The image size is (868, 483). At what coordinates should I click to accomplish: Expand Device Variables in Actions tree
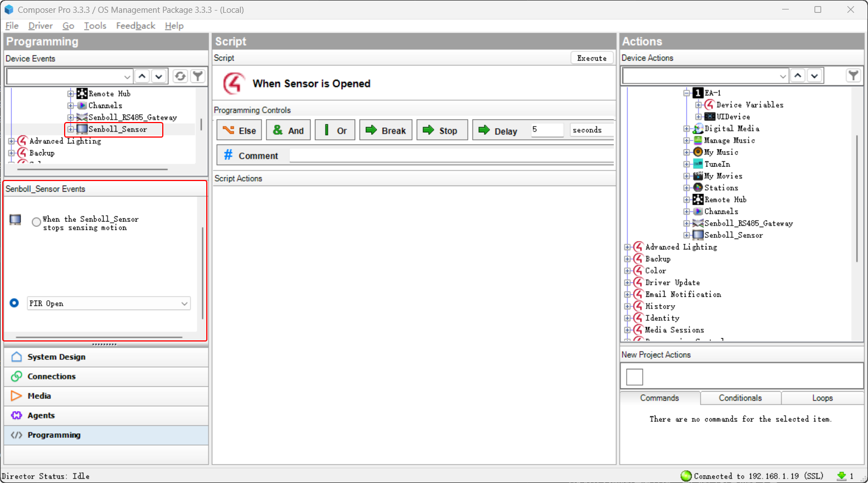tap(699, 105)
